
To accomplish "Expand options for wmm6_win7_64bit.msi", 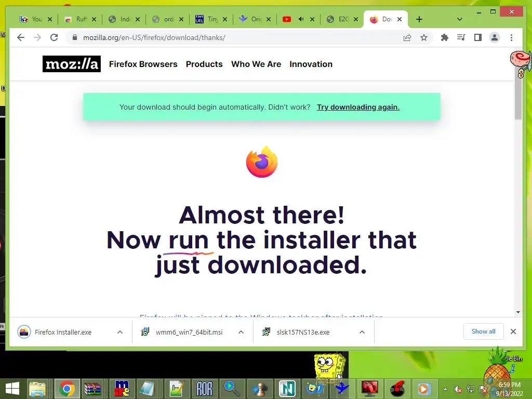I will click(x=241, y=332).
